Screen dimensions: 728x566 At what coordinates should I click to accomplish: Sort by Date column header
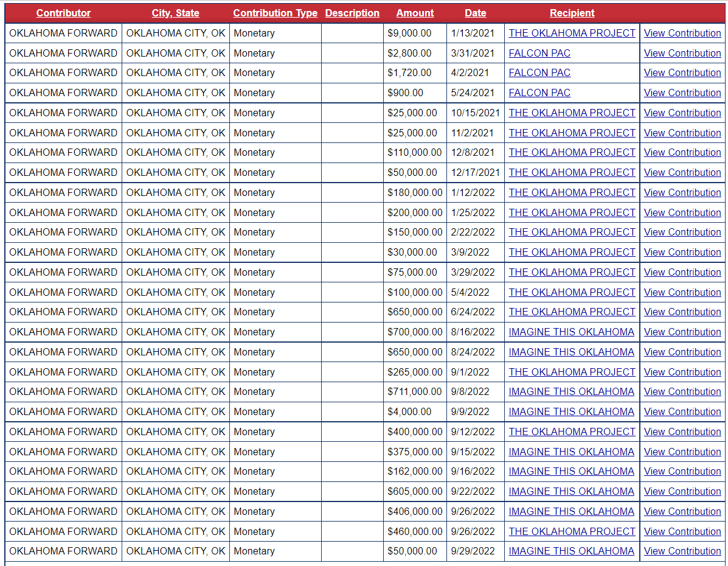tap(476, 13)
